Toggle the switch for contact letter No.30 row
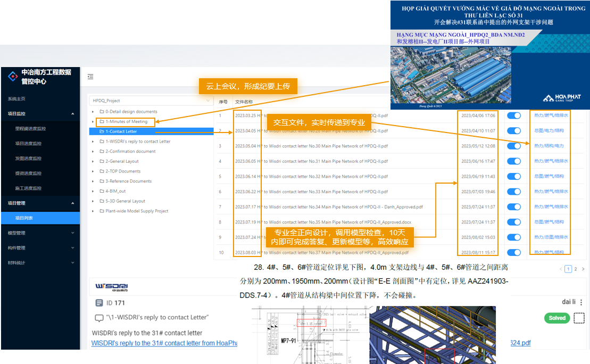 513,146
